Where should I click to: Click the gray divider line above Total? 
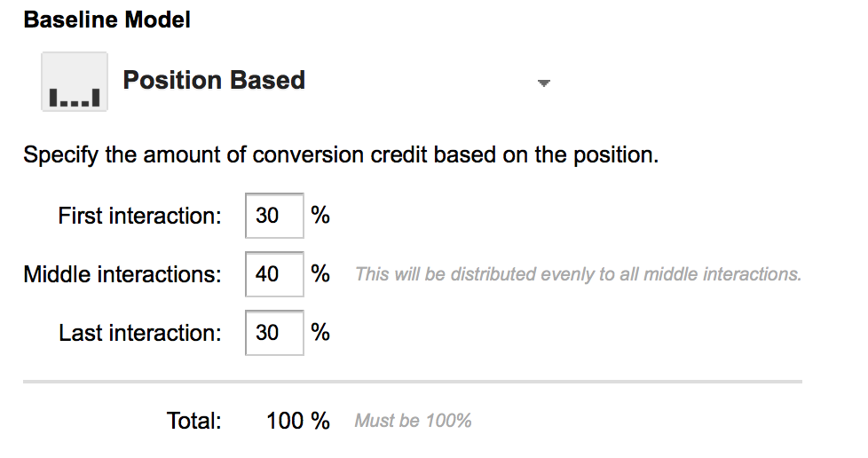413,382
